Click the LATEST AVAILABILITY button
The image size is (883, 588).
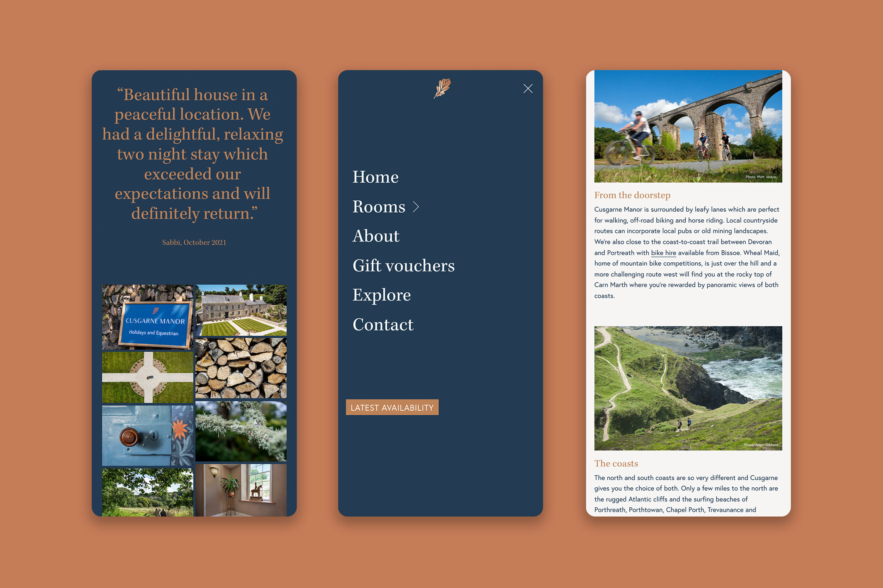pyautogui.click(x=392, y=408)
